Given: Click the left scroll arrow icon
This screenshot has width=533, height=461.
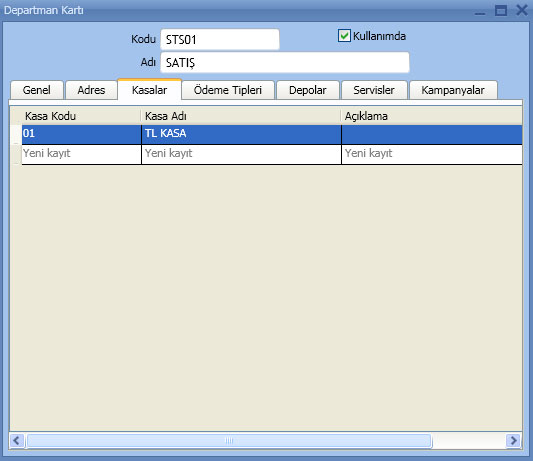Looking at the screenshot, I should (x=17, y=441).
